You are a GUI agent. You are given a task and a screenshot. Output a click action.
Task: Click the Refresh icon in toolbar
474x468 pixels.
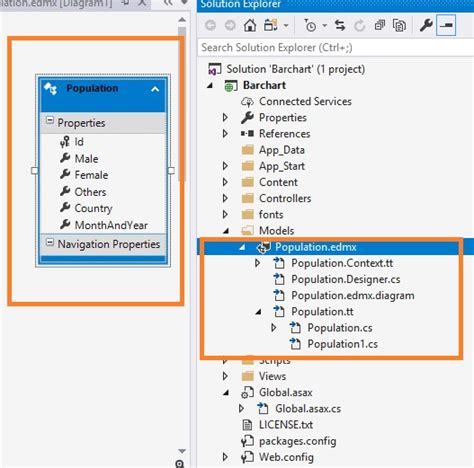pyautogui.click(x=360, y=25)
